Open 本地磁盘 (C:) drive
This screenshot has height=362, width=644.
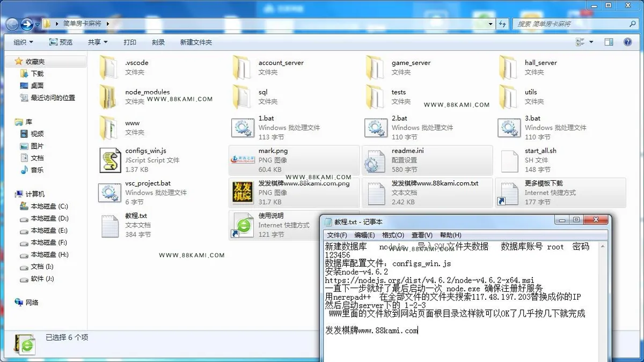pyautogui.click(x=49, y=206)
